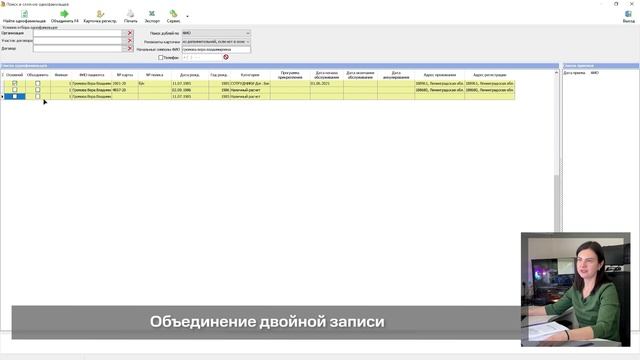Image resolution: width=640 pixels, height=360 pixels.
Task: Click the Печать printer icon
Action: coord(131,14)
